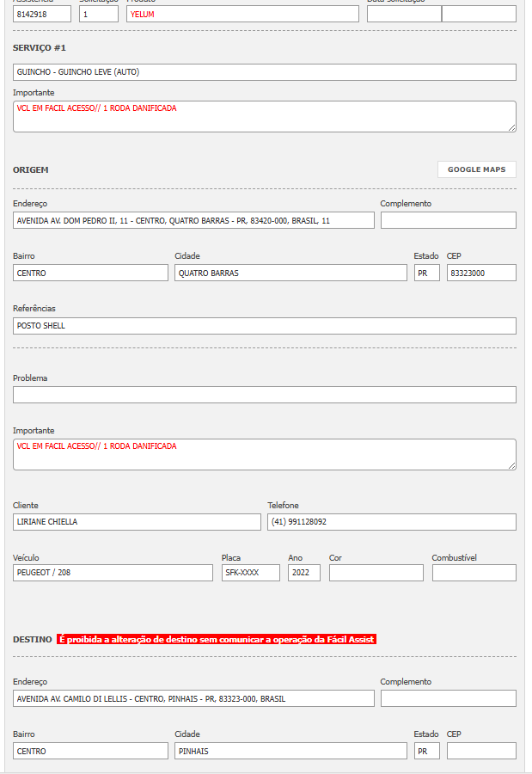Click the Produto field showing YELUM

[x=242, y=14]
